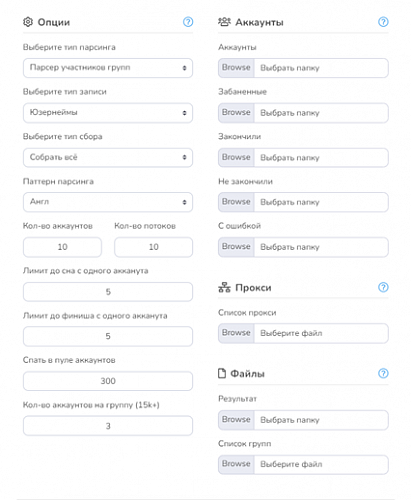Browse file for Список групп
411x500 pixels.
click(236, 464)
